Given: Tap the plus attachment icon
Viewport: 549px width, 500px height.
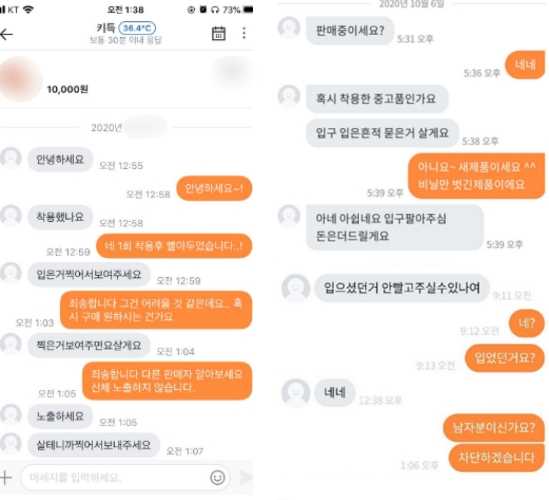Looking at the screenshot, I should (6, 477).
